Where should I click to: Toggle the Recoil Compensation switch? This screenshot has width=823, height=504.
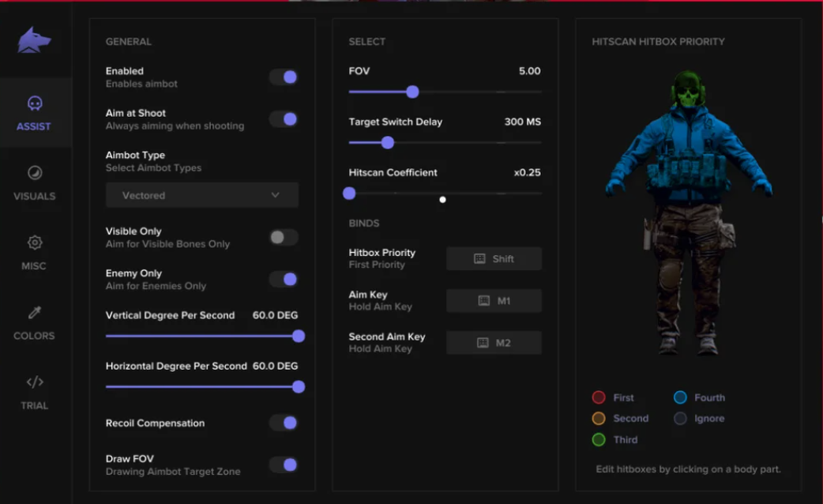(284, 423)
